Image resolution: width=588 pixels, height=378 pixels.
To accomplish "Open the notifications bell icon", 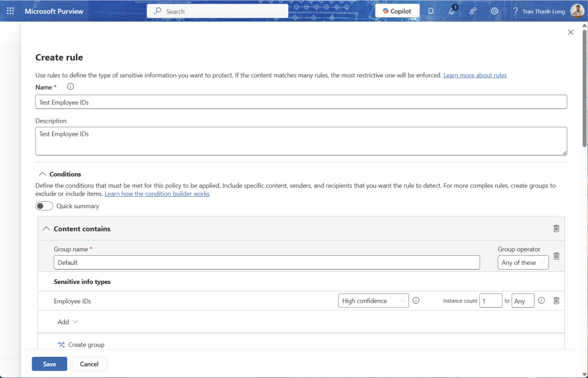I will tap(431, 11).
